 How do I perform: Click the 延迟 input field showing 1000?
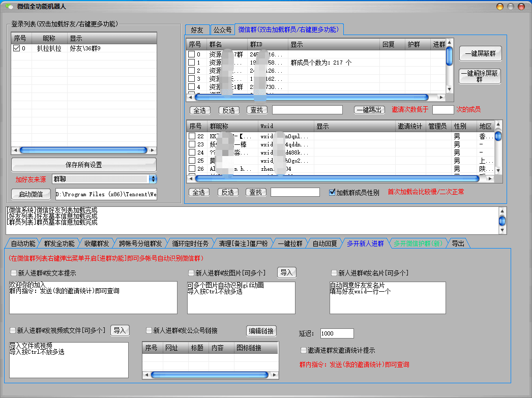coord(336,333)
